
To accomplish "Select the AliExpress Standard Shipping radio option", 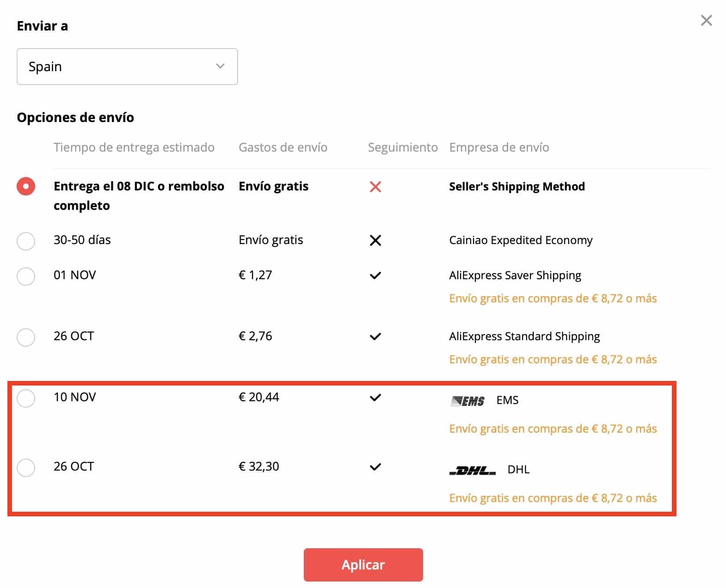I will (26, 337).
